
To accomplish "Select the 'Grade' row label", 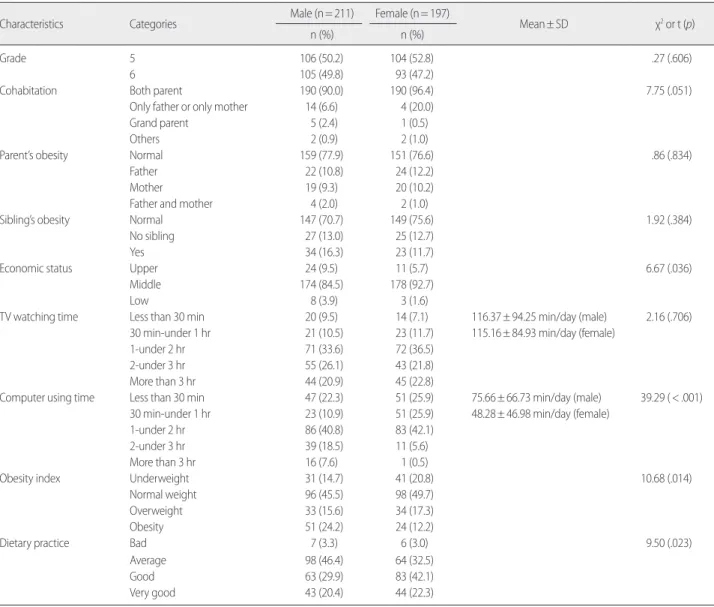I will 13,58.
